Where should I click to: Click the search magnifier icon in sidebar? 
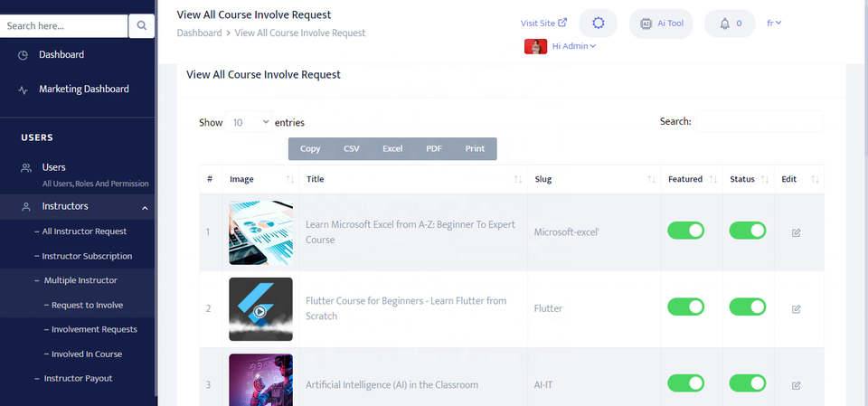point(142,26)
